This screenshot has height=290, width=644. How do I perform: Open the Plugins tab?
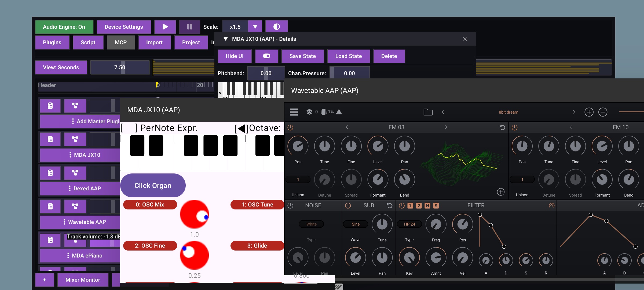click(52, 42)
